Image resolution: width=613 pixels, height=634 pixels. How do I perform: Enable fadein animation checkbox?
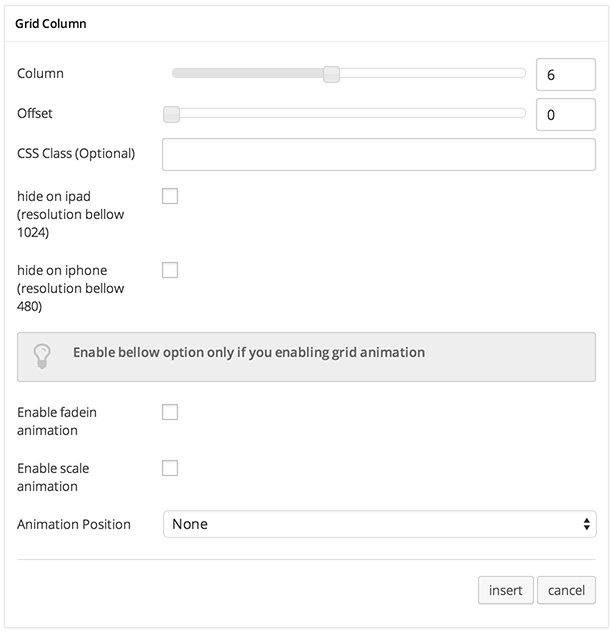point(170,412)
